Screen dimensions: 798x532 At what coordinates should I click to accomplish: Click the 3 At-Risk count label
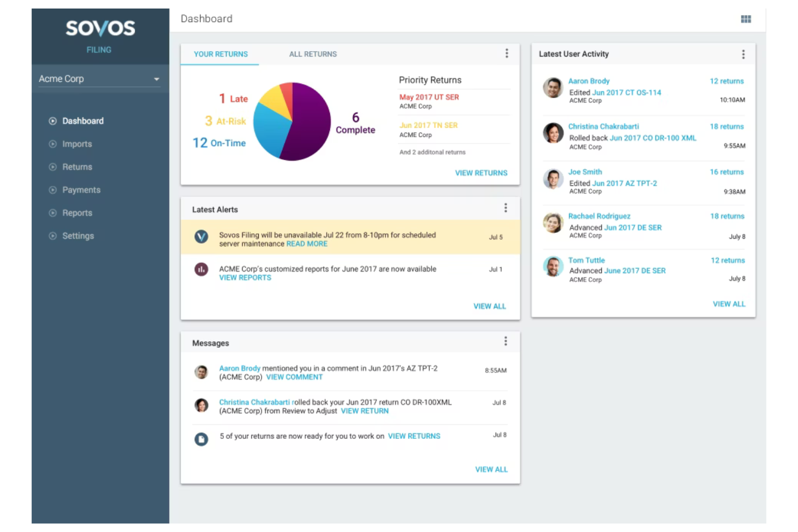click(225, 121)
